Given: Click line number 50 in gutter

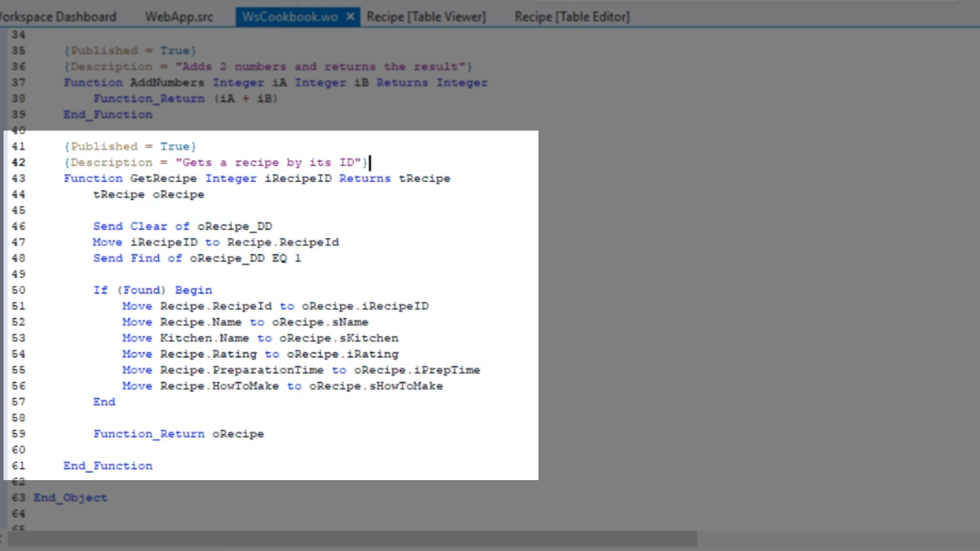Looking at the screenshot, I should click(x=18, y=290).
